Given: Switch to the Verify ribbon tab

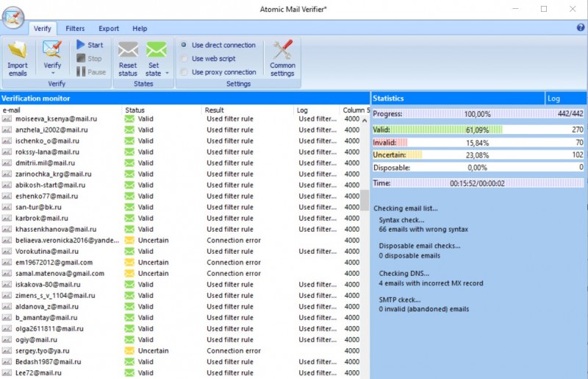Looking at the screenshot, I should point(43,29).
